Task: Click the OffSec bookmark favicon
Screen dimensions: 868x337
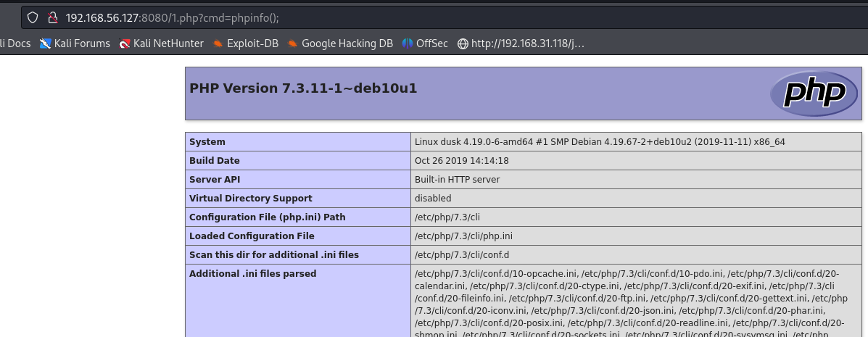Action: pos(408,43)
